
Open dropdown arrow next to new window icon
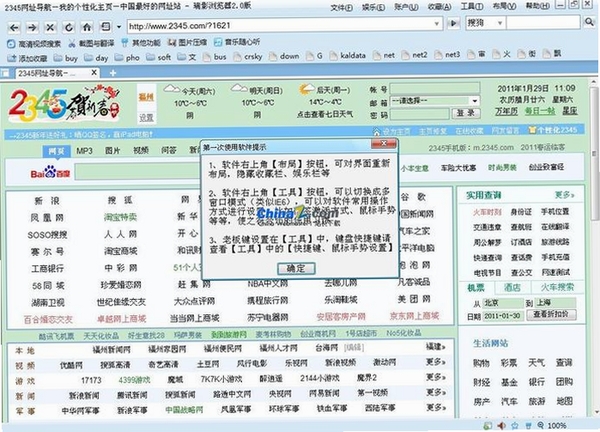(x=119, y=27)
